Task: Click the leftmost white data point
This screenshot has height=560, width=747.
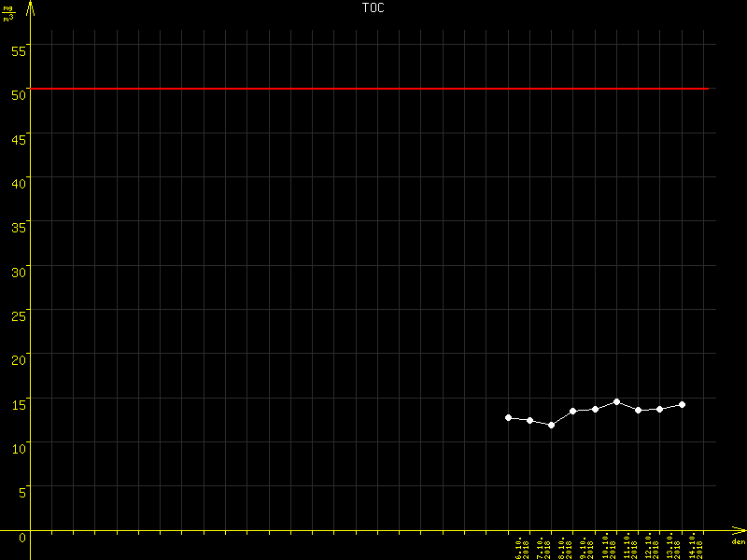Action: point(508,417)
